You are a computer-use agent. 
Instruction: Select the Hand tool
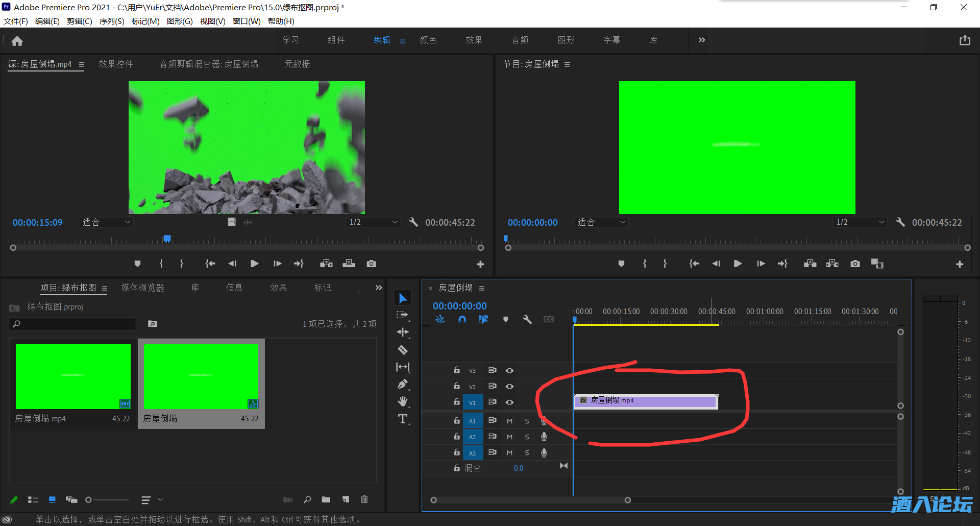click(403, 401)
